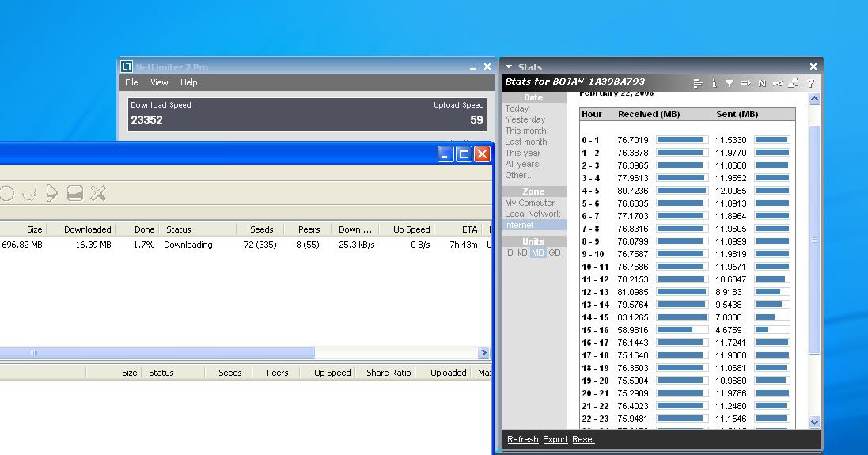Select MB units in Stats
The height and width of the screenshot is (455, 868).
538,252
